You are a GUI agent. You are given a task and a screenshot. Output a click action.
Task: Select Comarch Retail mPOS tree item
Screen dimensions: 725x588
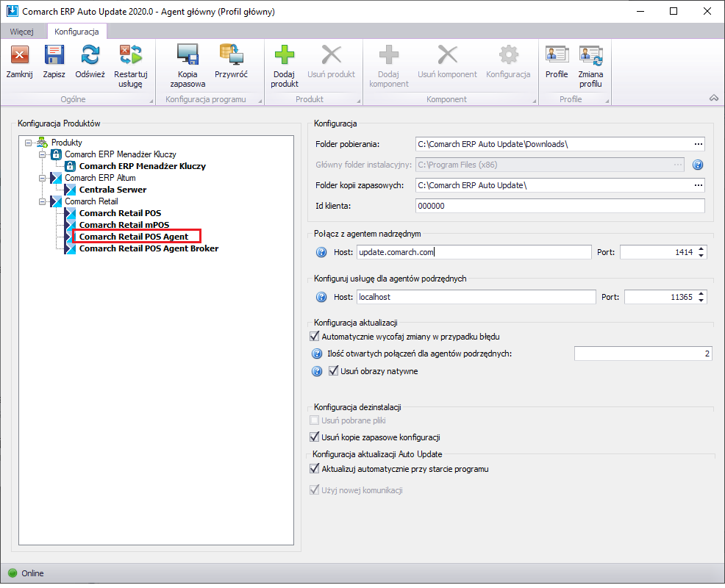[124, 225]
